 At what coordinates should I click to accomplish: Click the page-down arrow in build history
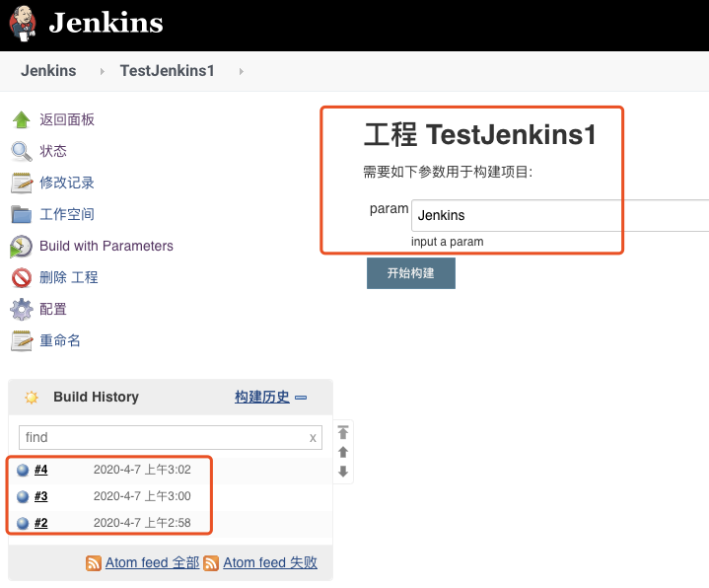[343, 472]
